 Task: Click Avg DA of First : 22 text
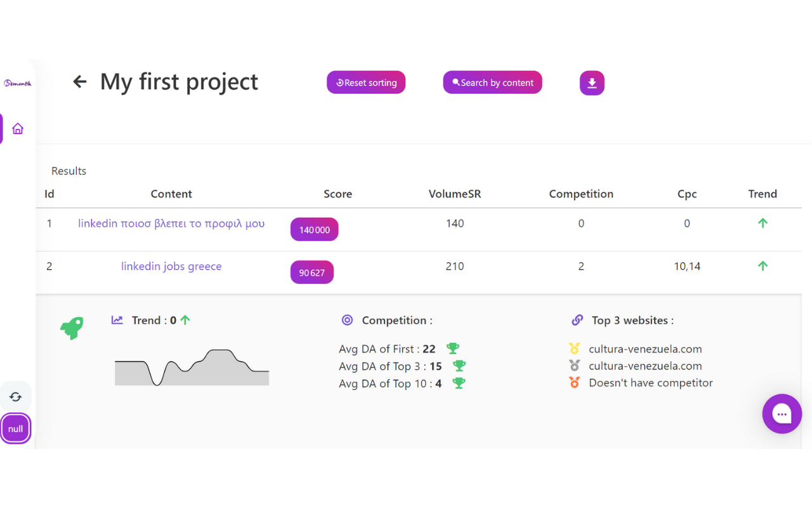pos(387,349)
